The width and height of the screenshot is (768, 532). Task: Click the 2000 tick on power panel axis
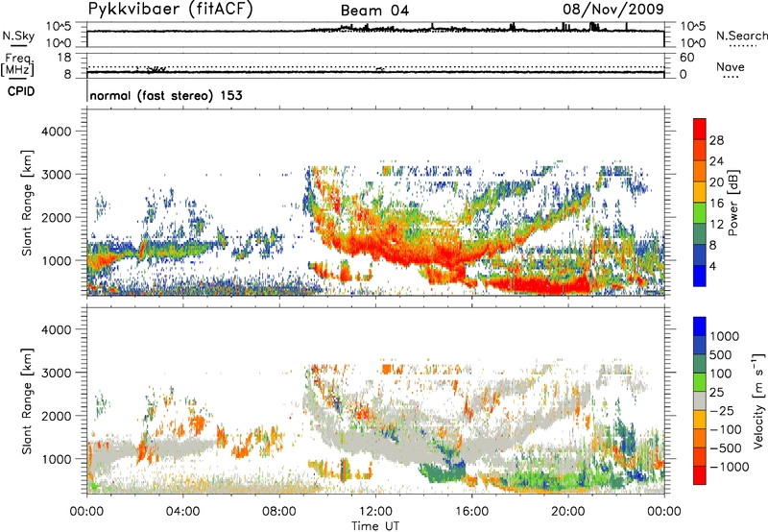click(57, 217)
